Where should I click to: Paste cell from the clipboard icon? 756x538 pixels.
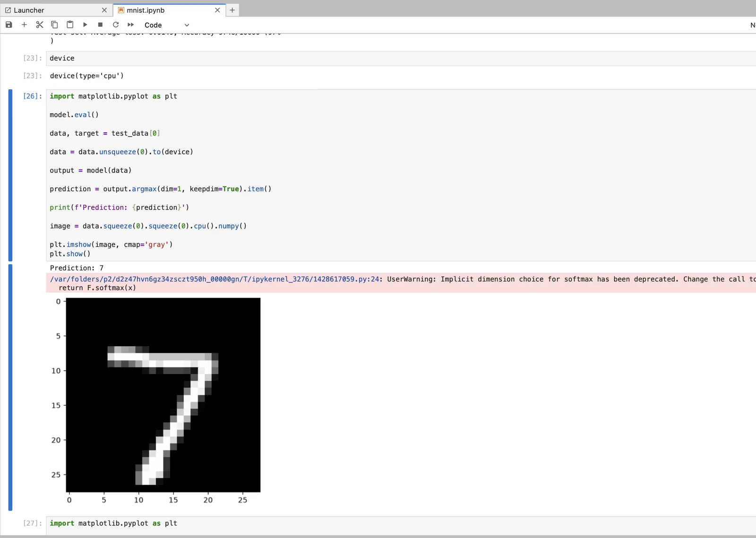70,25
